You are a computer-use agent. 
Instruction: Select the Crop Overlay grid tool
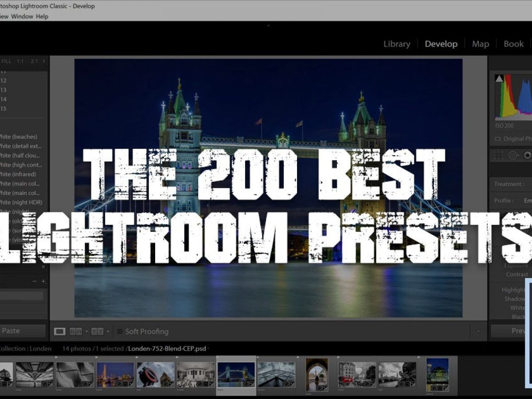499,155
